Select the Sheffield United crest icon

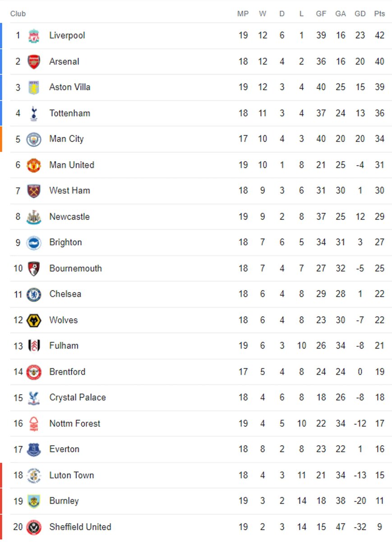34,527
